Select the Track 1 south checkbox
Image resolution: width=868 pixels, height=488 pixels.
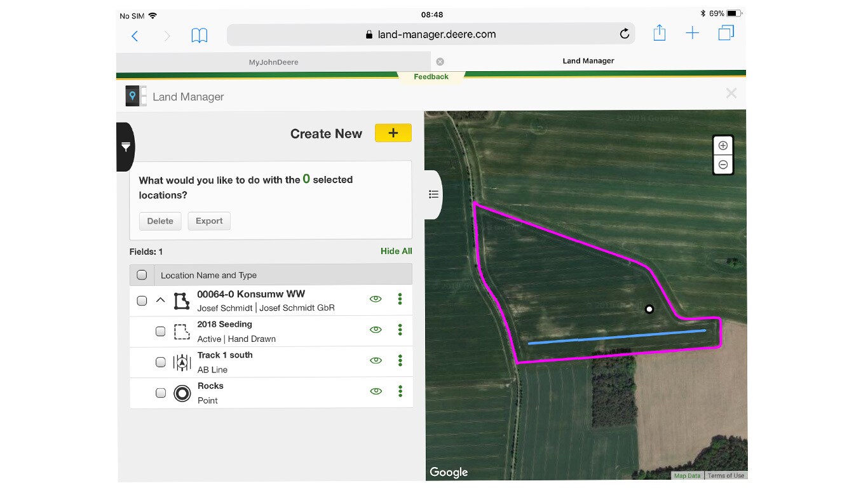(x=161, y=362)
